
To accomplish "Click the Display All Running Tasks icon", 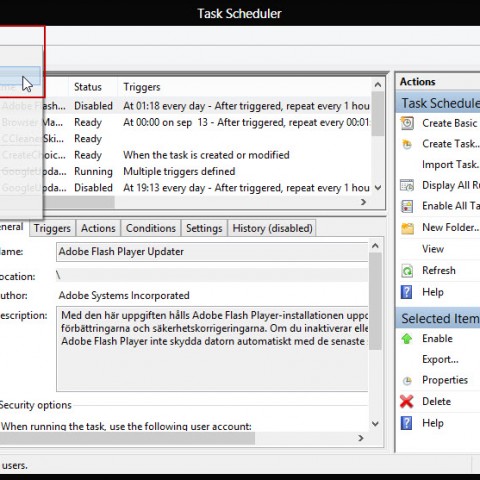I will (407, 185).
